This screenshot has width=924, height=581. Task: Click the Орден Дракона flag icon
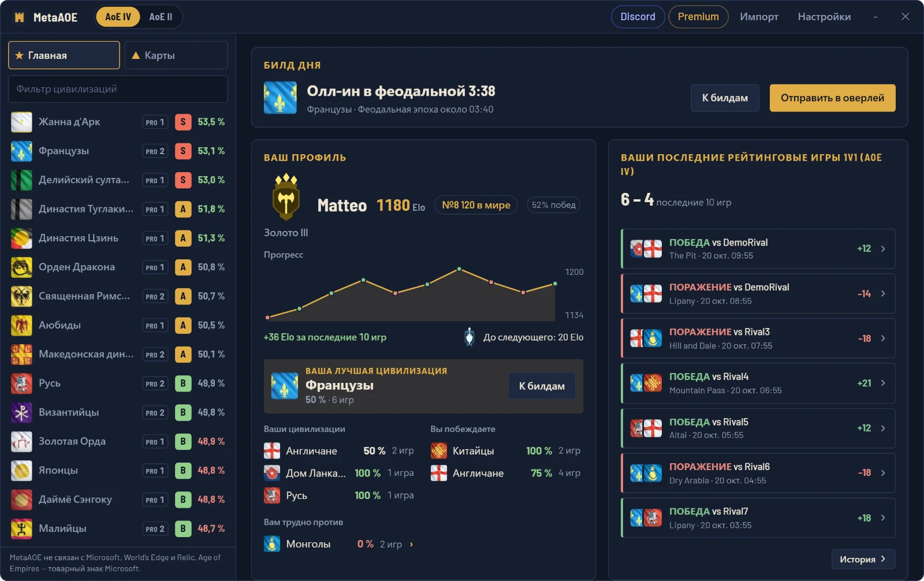[x=21, y=267]
